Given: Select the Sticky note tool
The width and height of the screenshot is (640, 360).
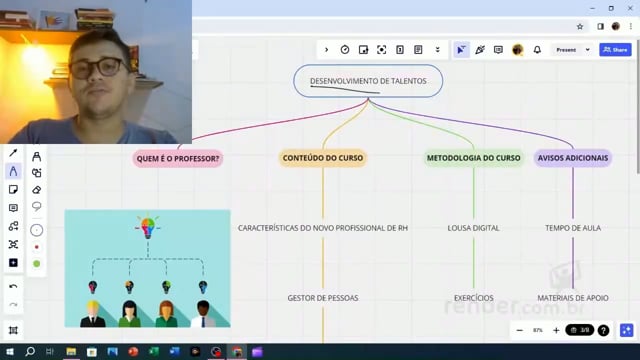Looking at the screenshot, I should pyautogui.click(x=13, y=189).
